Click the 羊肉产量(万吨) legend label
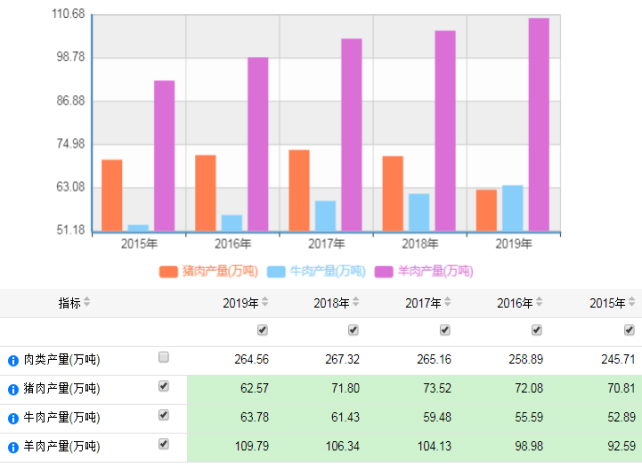 tap(435, 271)
